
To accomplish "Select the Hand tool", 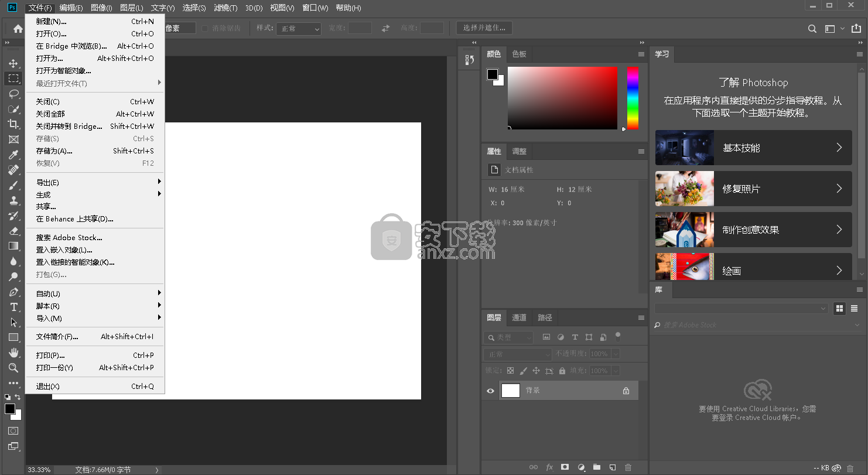I will (13, 353).
